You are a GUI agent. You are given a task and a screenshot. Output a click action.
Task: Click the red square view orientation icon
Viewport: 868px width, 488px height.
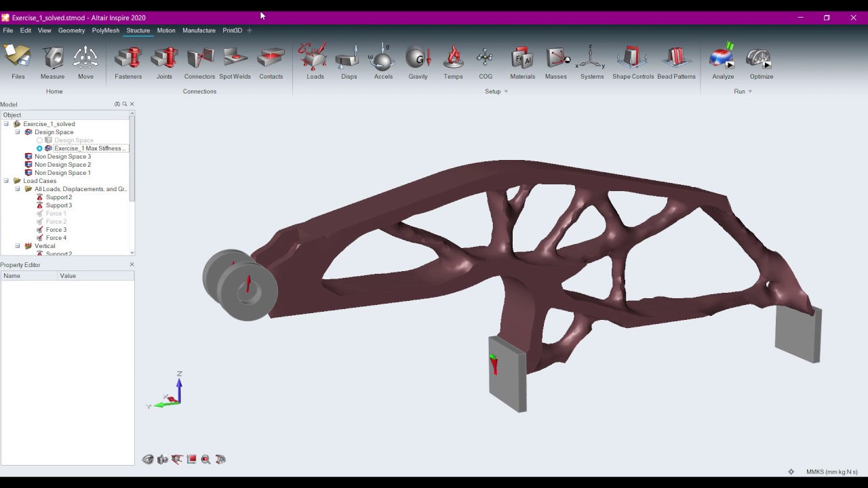pyautogui.click(x=192, y=459)
